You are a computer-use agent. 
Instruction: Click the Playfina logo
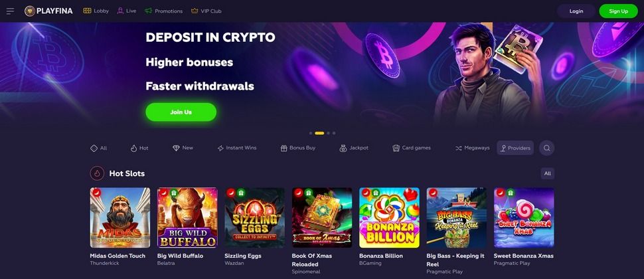pyautogui.click(x=48, y=11)
